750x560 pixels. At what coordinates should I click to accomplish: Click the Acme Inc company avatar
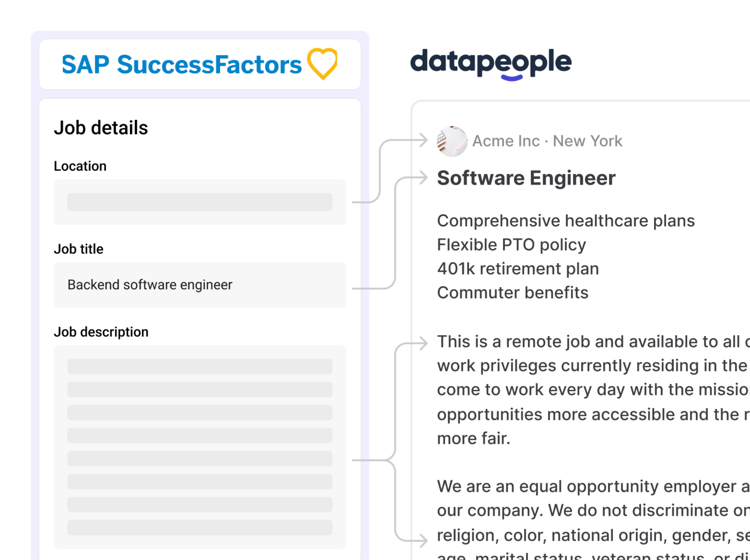point(452,141)
